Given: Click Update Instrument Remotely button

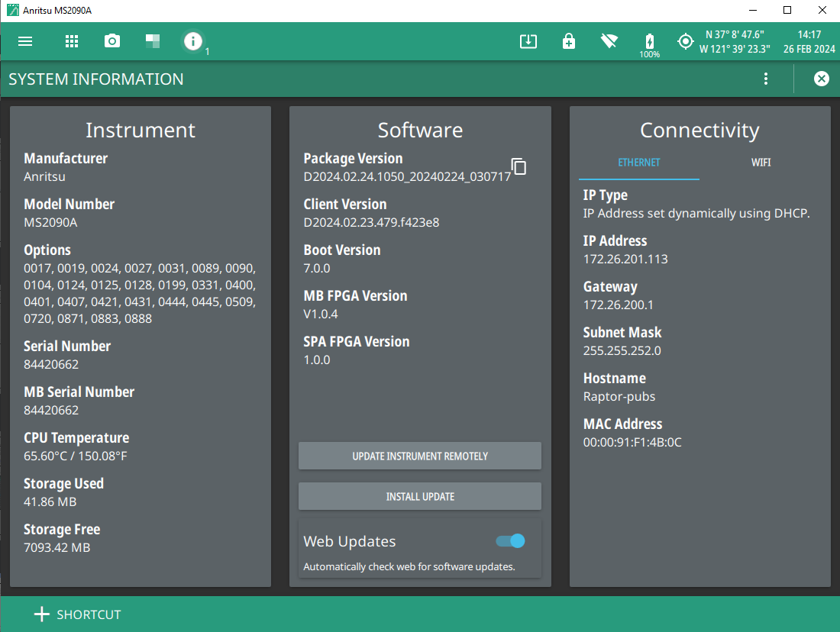Looking at the screenshot, I should click(420, 456).
